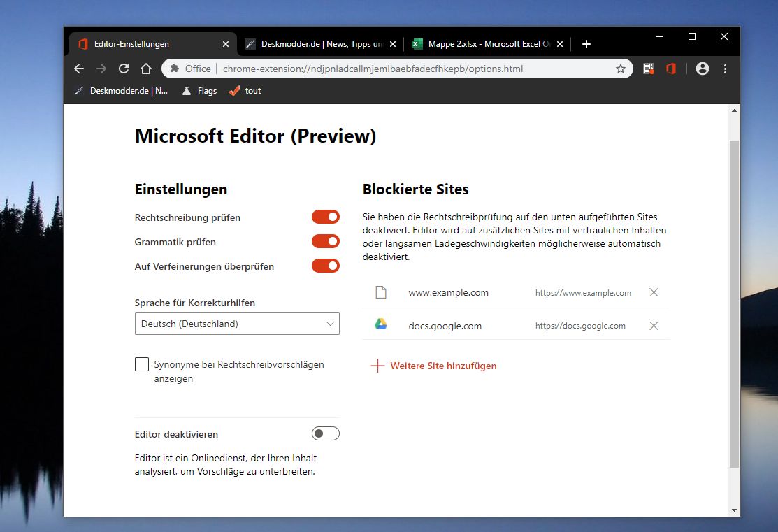Switch to the Editor-Einstellungen tab
The width and height of the screenshot is (778, 532).
point(153,44)
